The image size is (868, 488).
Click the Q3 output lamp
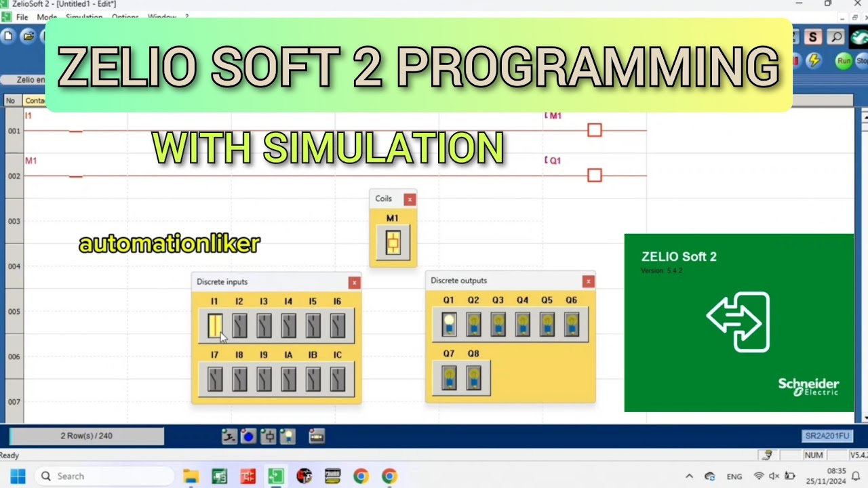[498, 325]
